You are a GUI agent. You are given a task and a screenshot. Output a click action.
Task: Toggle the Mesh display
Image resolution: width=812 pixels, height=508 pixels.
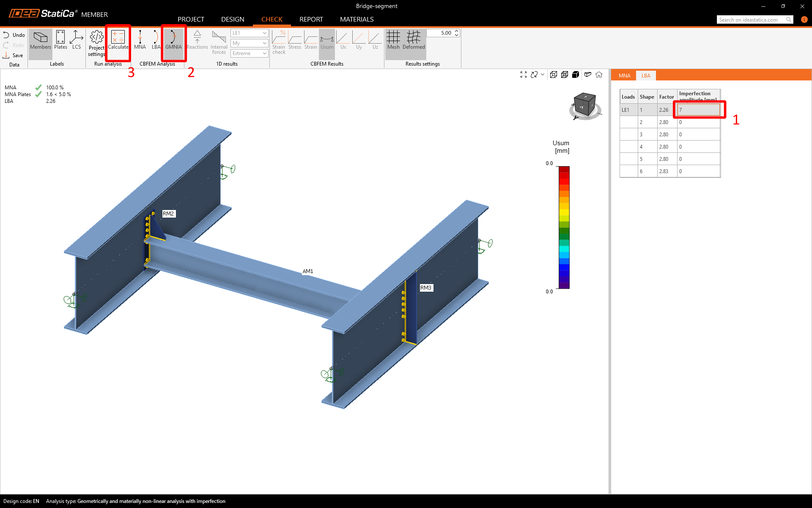coord(393,40)
